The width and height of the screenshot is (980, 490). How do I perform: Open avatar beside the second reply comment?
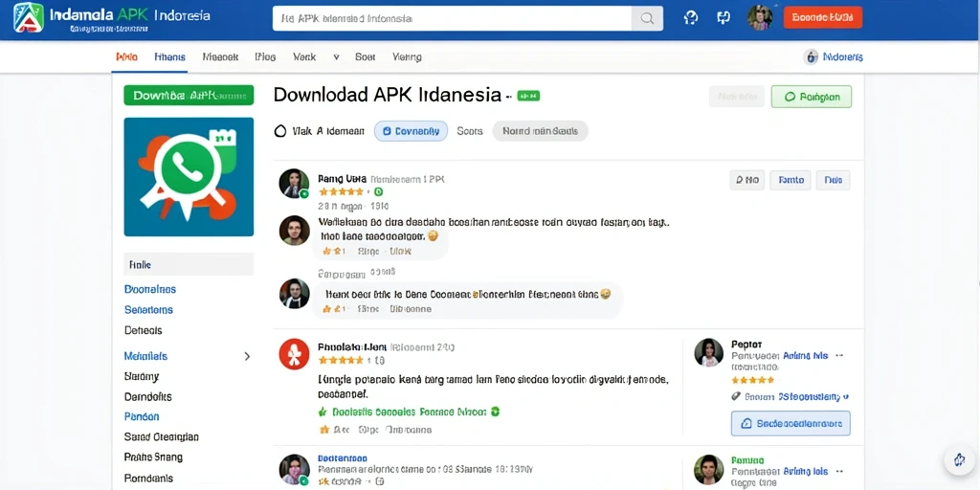point(295,294)
